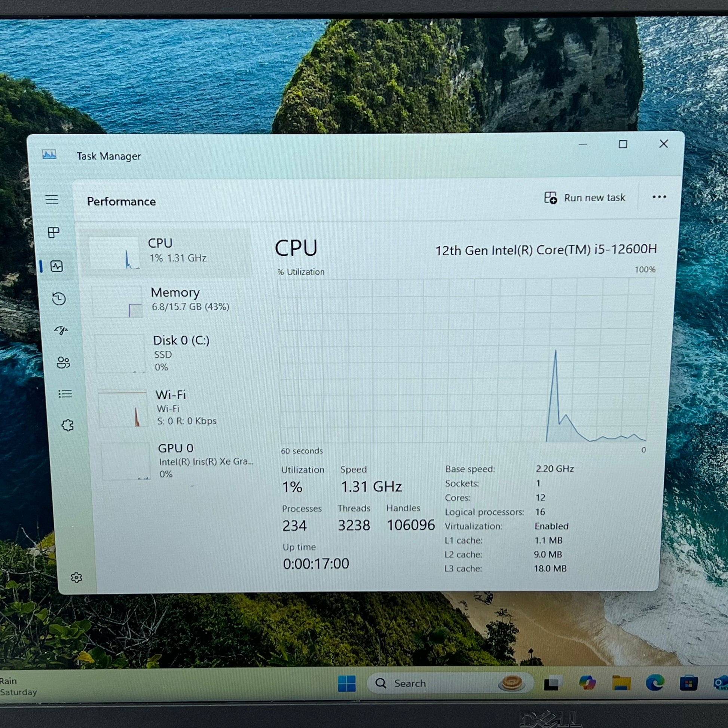728x728 pixels.
Task: Click the CPU mini graph thumbnail
Action: point(114,253)
